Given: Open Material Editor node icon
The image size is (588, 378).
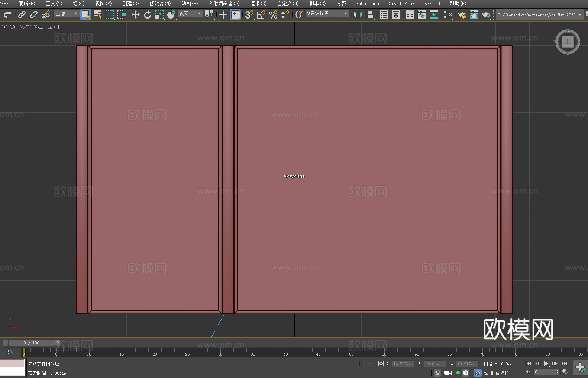Looking at the screenshot, I should point(448,15).
